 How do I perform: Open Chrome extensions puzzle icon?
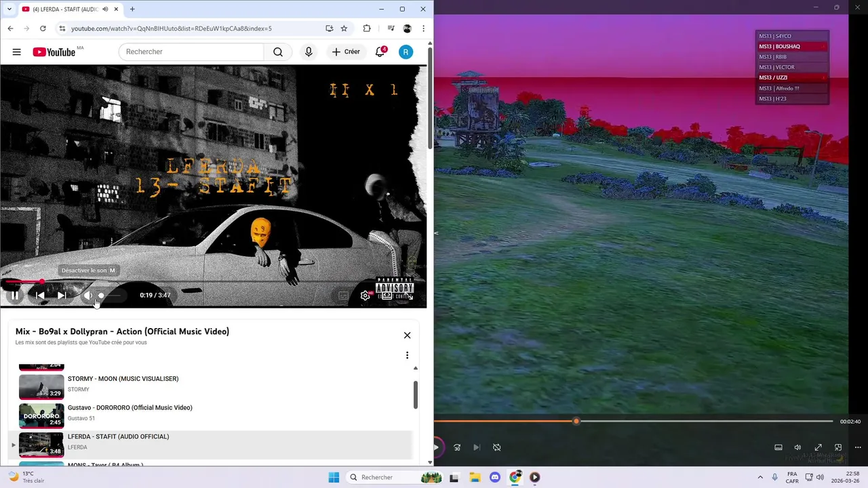tap(367, 28)
